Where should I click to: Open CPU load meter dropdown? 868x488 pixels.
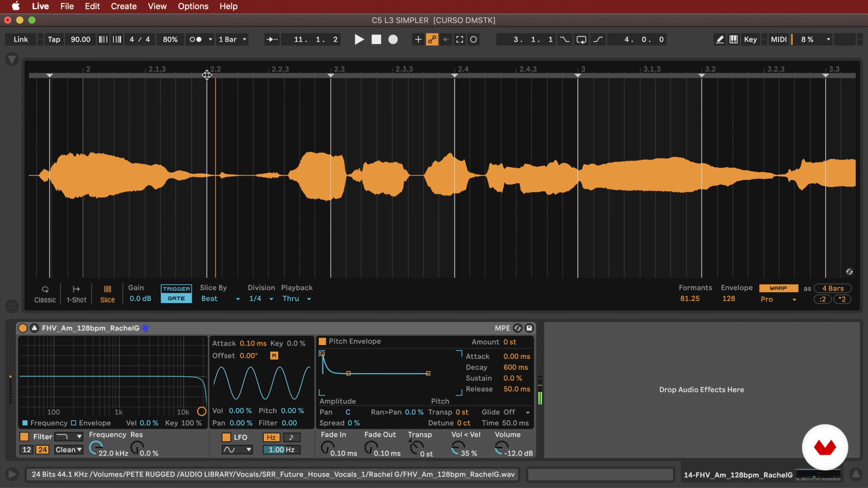[828, 39]
